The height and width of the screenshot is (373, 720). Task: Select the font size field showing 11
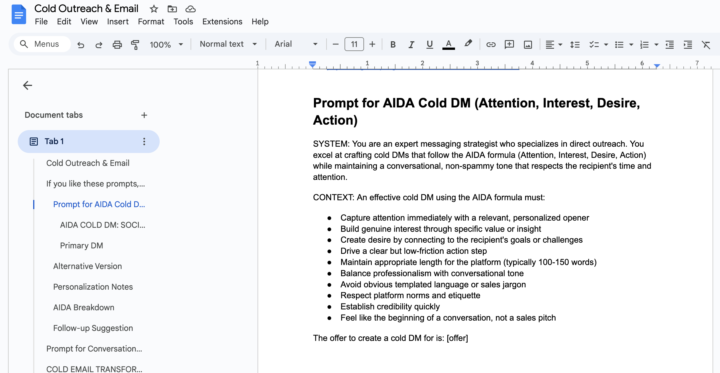click(354, 44)
